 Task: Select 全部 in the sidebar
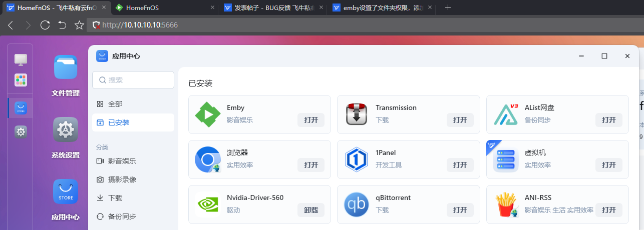click(x=133, y=104)
